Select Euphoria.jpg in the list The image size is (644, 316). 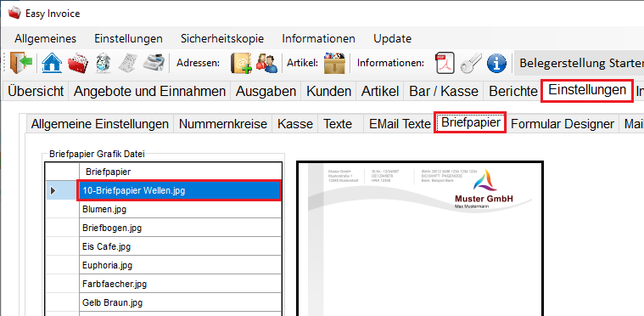coord(181,265)
